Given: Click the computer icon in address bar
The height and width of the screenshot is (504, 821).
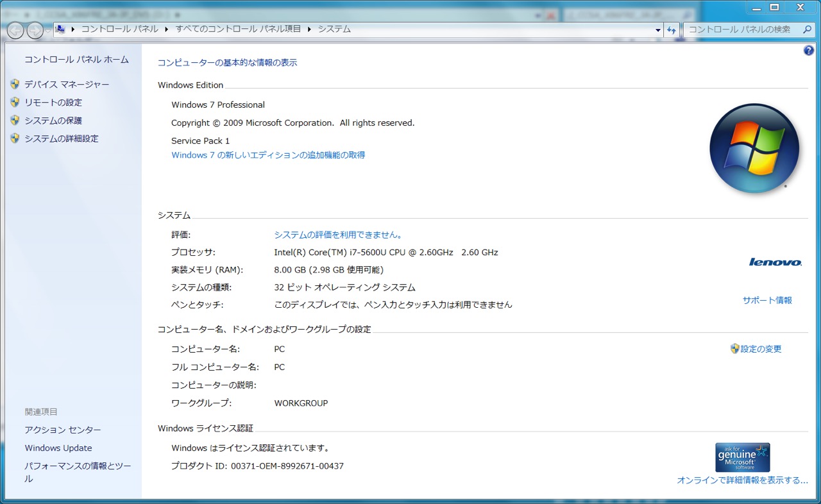Looking at the screenshot, I should click(60, 29).
